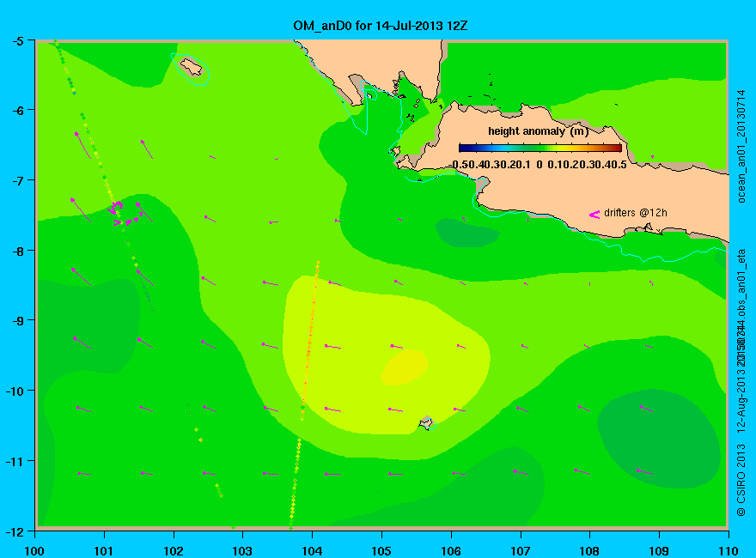Click the latitude label '-7'
Image resolution: width=756 pixels, height=558 pixels.
[x=17, y=181]
